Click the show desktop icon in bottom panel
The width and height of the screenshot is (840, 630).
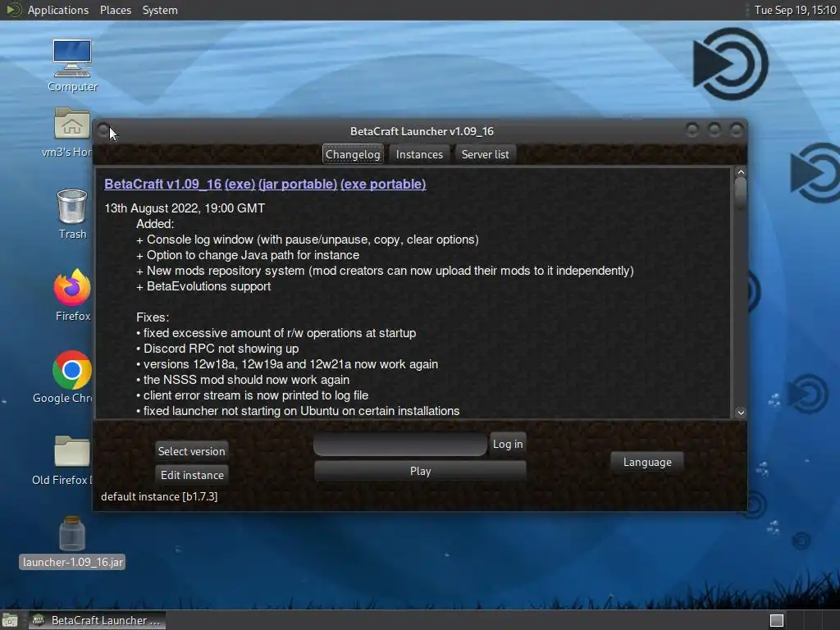[x=9, y=620]
